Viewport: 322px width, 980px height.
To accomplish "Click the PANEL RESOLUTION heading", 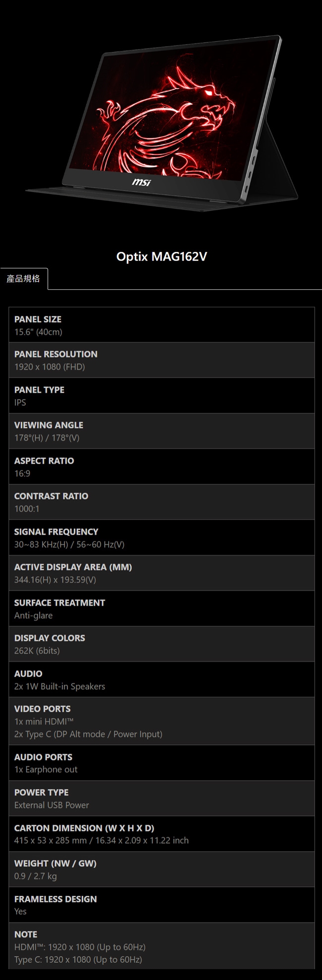I will pos(55,354).
